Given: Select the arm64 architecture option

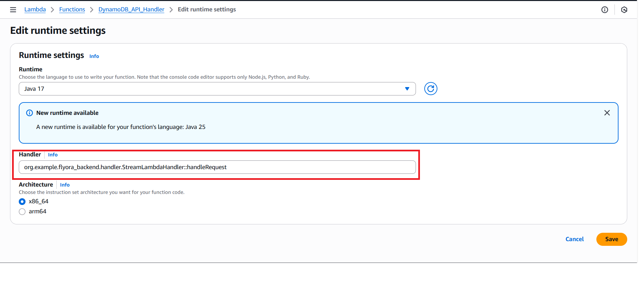Looking at the screenshot, I should pyautogui.click(x=22, y=212).
